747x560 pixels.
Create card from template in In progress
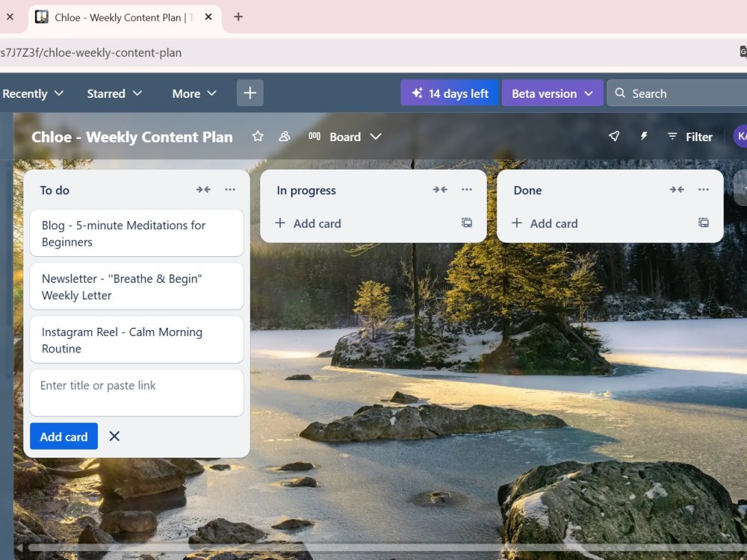tap(467, 223)
